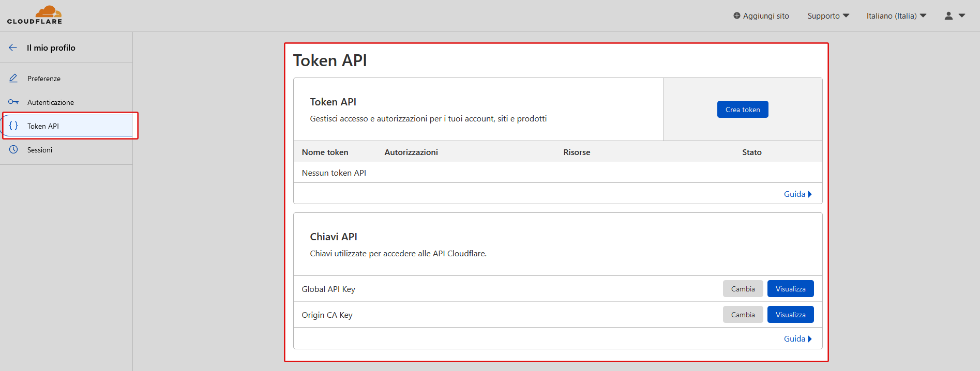Viewport: 980px width, 371px height.
Task: Click Cambia for Global API Key
Action: click(743, 289)
